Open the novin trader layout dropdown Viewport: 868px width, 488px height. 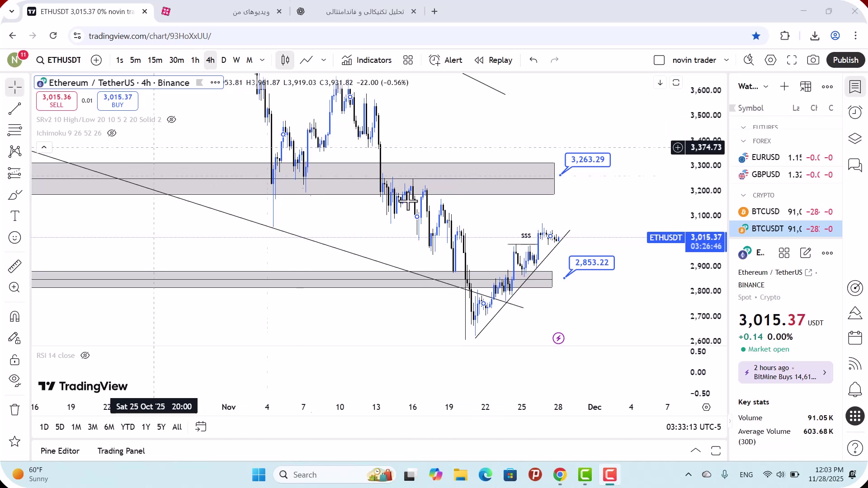726,60
